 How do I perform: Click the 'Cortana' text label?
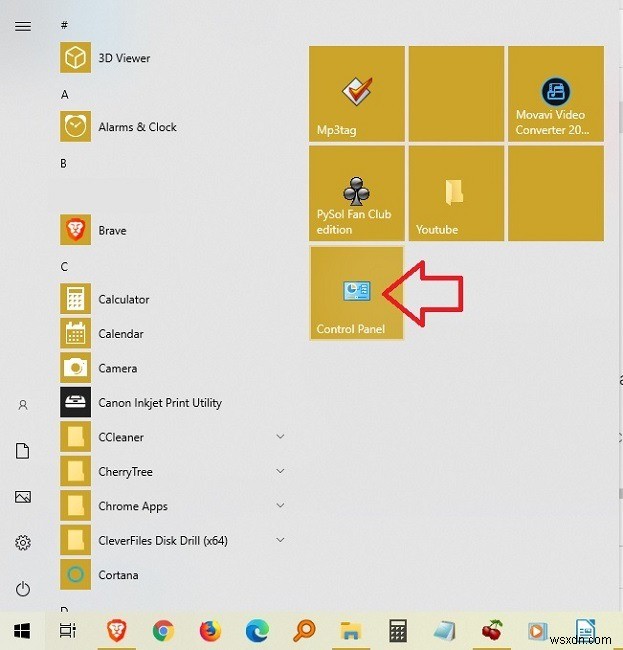pos(119,575)
